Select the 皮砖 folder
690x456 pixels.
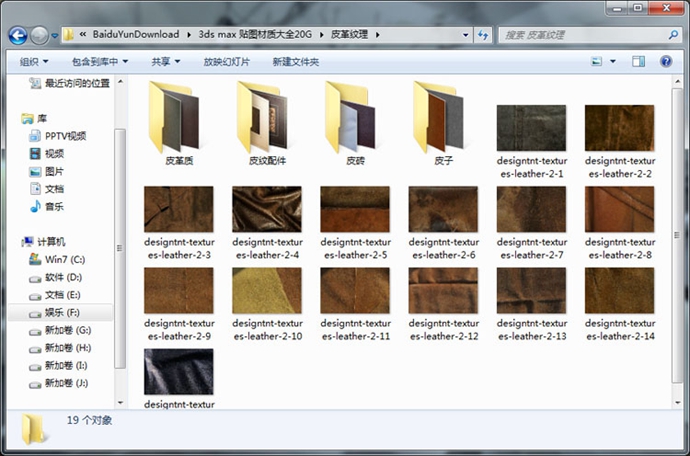[355, 123]
